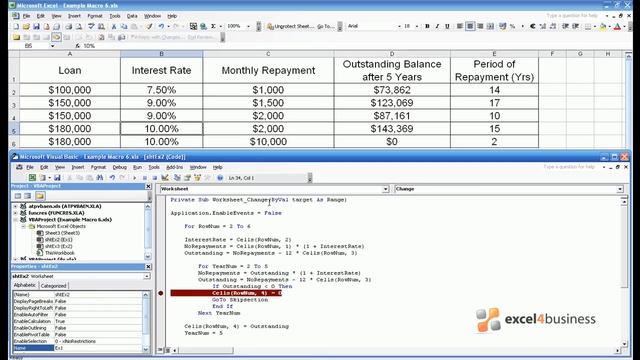
Task: Open the Change procedure dropdown in code window
Action: point(620,189)
